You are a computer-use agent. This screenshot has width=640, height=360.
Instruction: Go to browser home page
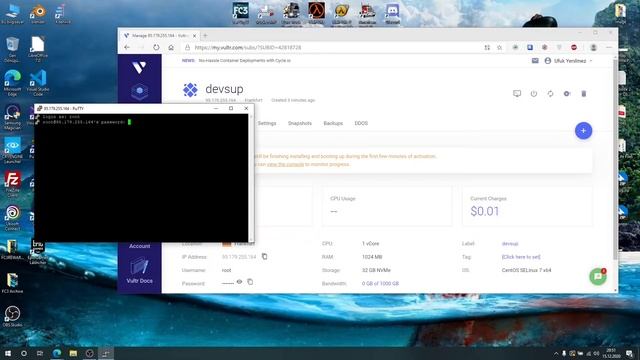(171, 47)
